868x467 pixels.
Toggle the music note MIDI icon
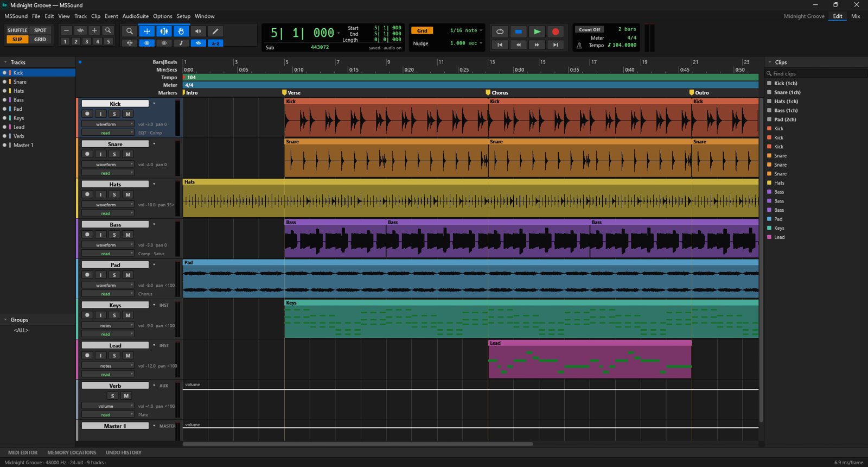[x=181, y=43]
